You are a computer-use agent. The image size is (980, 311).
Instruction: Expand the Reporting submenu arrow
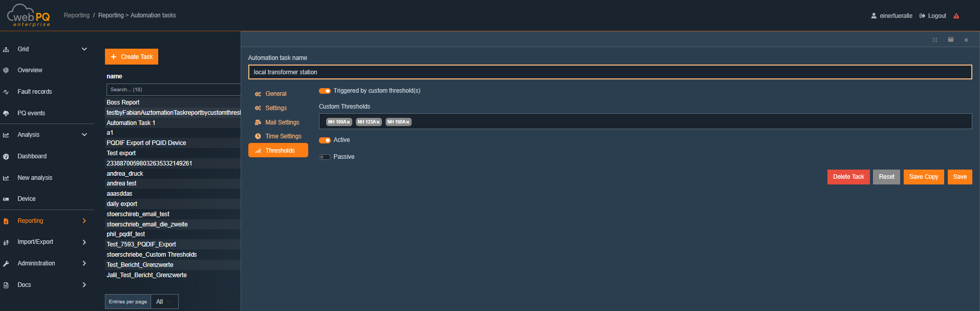click(84, 221)
